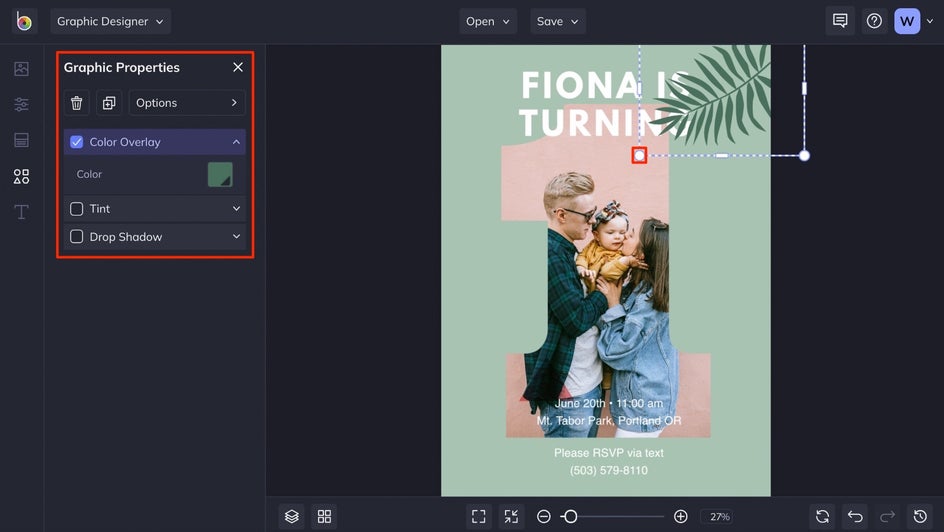Expand the Drop Shadow section chevron

pyautogui.click(x=236, y=237)
